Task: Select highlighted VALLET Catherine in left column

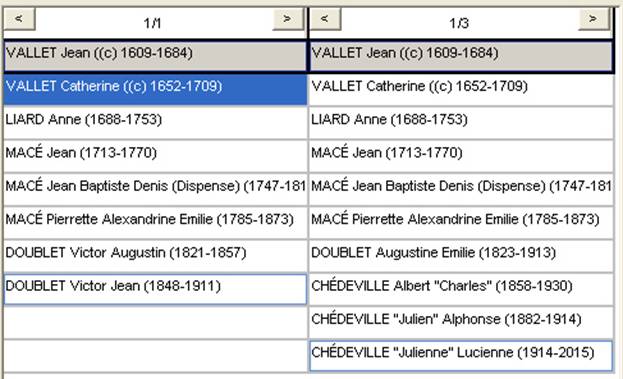Action: (155, 89)
